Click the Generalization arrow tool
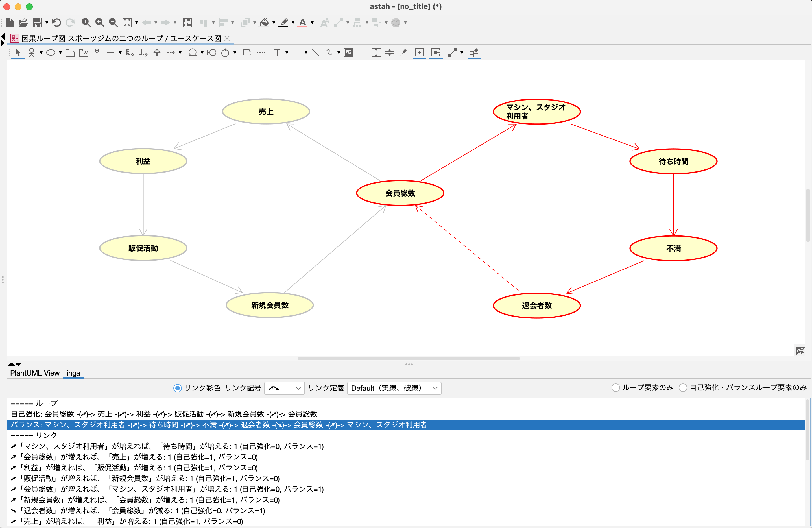812x528 pixels. click(x=157, y=53)
